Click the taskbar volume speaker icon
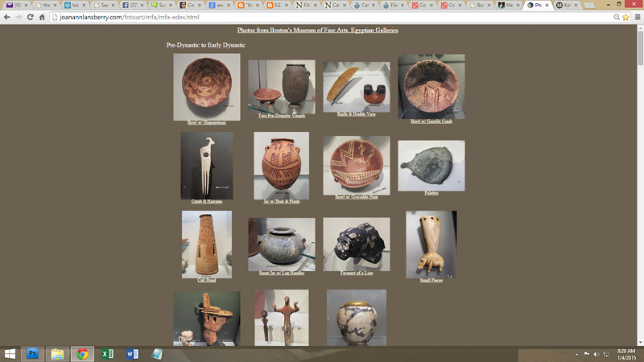644x362 pixels. (596, 354)
